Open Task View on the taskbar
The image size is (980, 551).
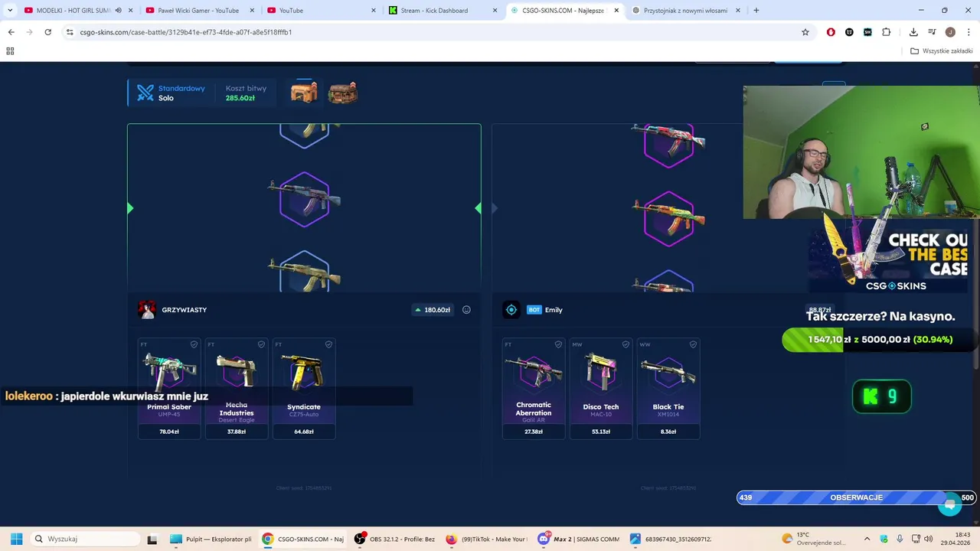[x=152, y=539]
